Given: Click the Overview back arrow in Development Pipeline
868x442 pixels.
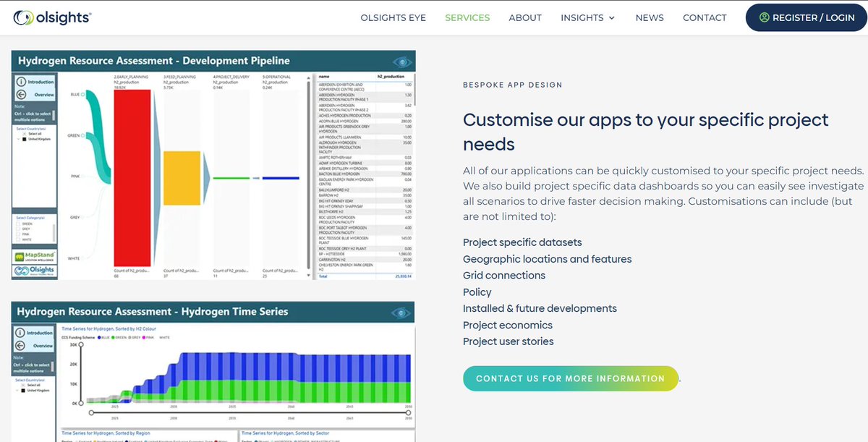Looking at the screenshot, I should tap(21, 94).
